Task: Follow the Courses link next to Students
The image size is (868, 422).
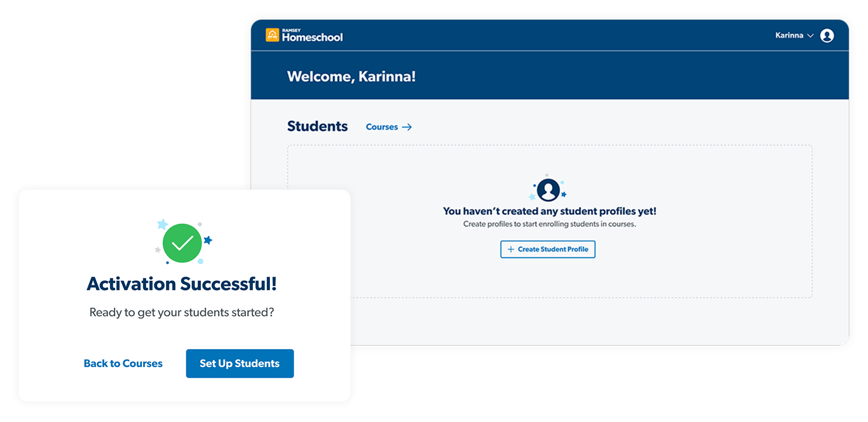Action: pyautogui.click(x=382, y=127)
